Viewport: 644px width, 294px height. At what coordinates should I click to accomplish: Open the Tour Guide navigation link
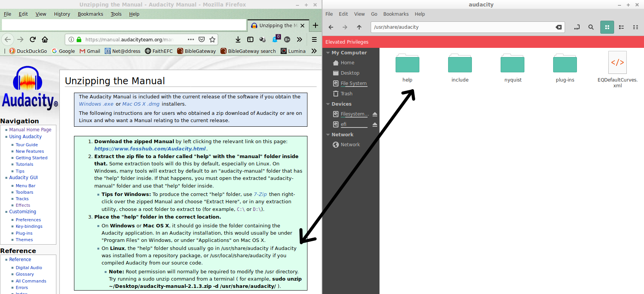[27, 145]
